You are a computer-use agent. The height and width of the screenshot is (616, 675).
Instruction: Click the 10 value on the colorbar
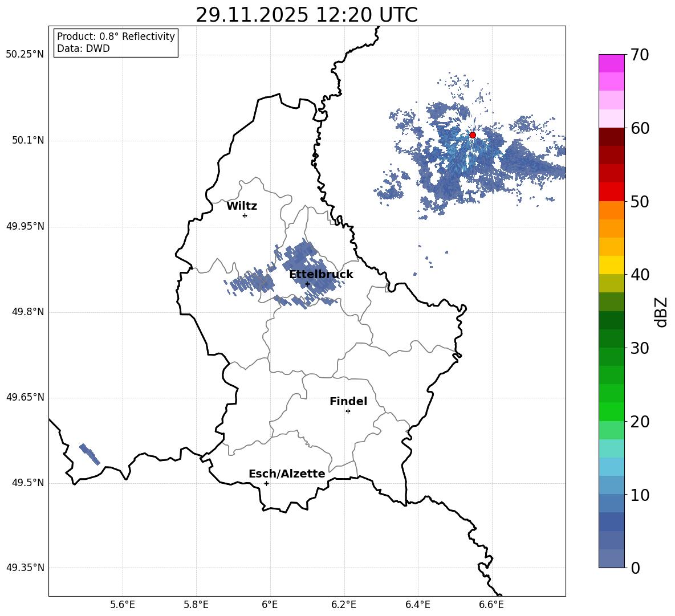point(640,495)
